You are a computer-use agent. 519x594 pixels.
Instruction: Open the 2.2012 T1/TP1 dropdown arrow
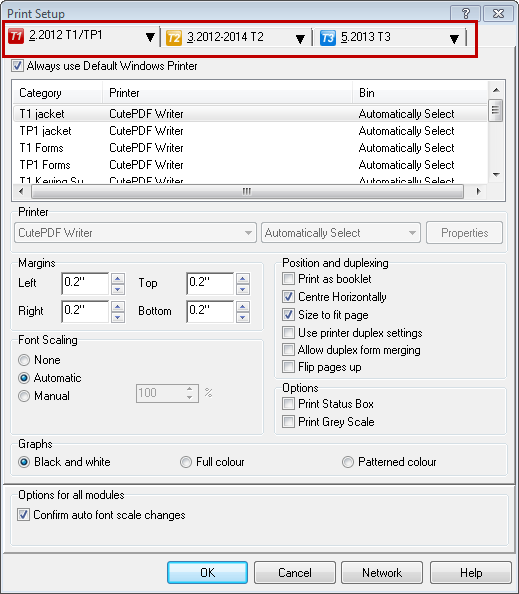150,37
